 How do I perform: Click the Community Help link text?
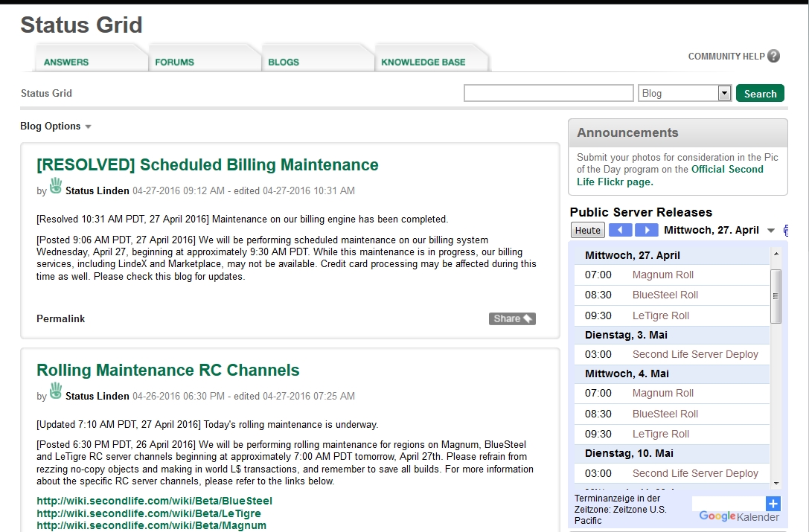726,57
